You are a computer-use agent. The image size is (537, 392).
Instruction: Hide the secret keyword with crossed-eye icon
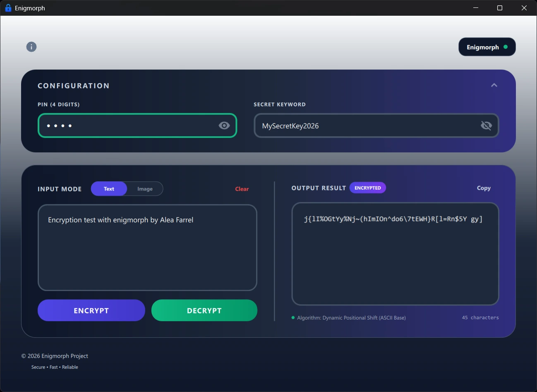click(486, 125)
